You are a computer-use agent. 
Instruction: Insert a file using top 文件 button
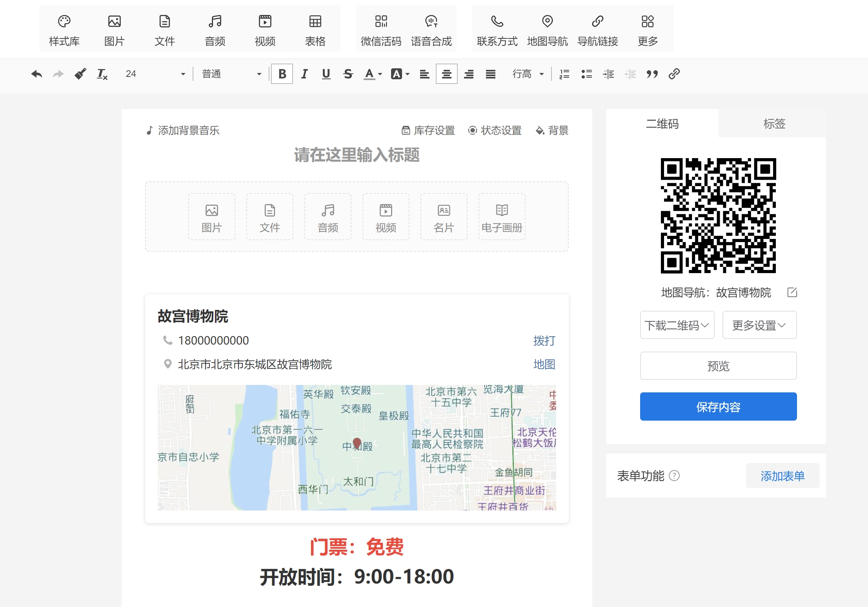pos(165,30)
